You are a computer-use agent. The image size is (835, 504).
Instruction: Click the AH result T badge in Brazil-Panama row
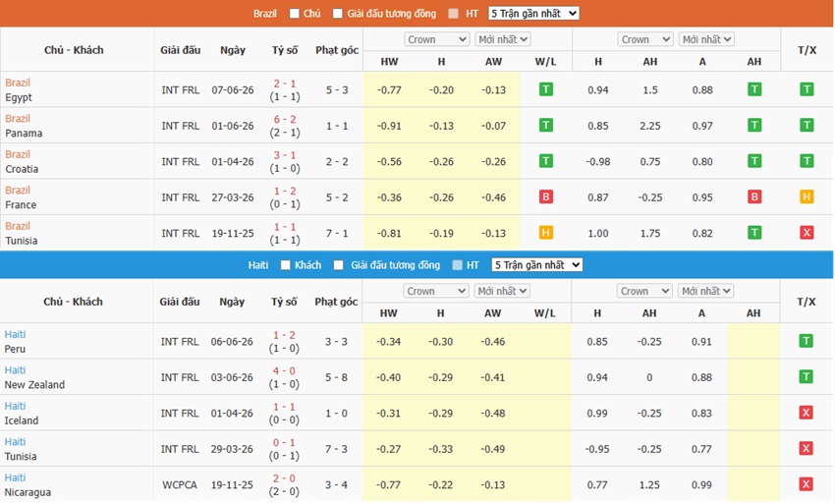(x=754, y=125)
